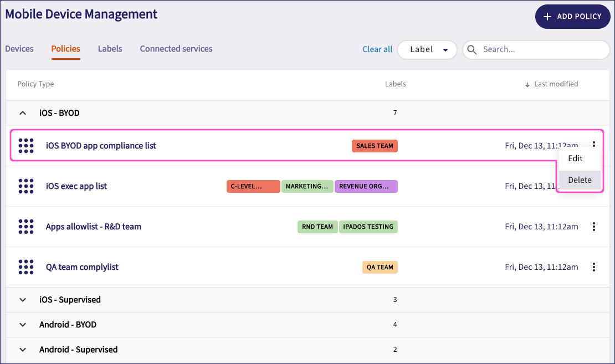
Task: Click the Add Policy button
Action: [x=572, y=17]
